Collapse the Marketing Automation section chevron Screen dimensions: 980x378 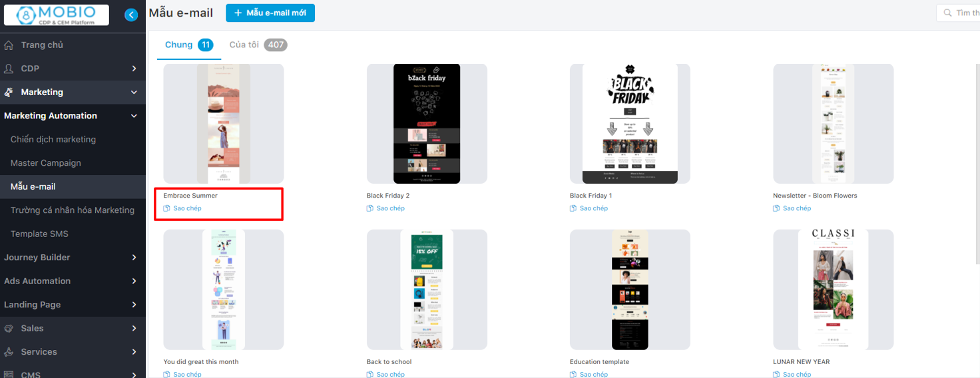[134, 116]
